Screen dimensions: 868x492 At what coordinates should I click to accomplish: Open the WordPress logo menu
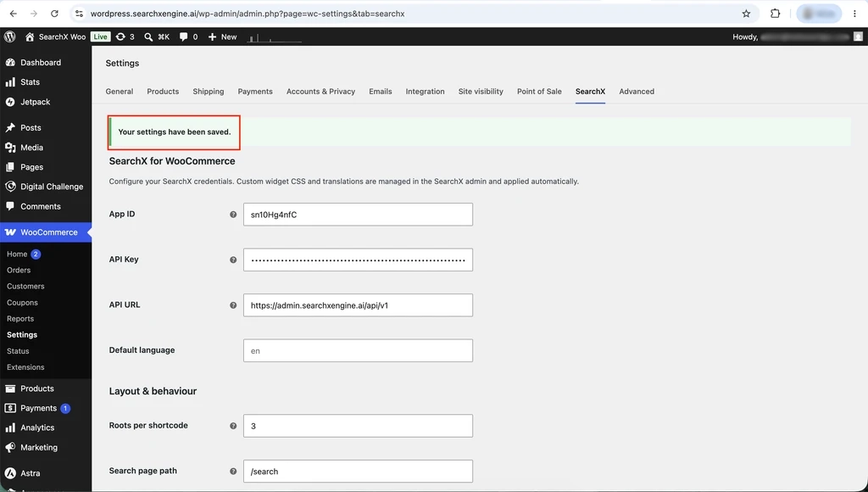pyautogui.click(x=9, y=36)
